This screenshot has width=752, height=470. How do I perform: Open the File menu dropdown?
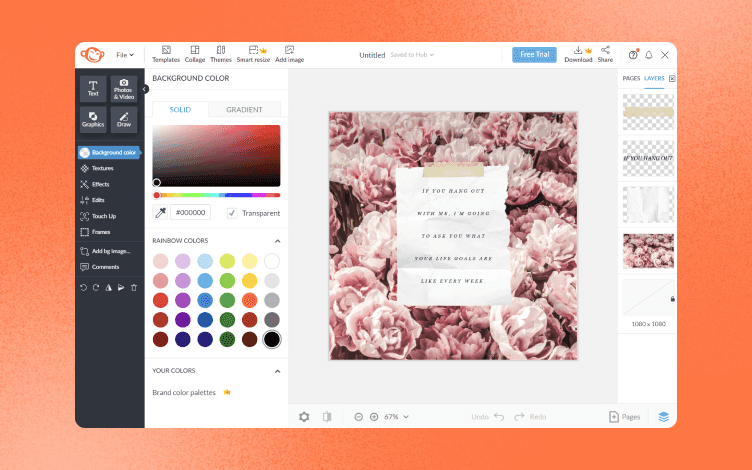(x=125, y=55)
